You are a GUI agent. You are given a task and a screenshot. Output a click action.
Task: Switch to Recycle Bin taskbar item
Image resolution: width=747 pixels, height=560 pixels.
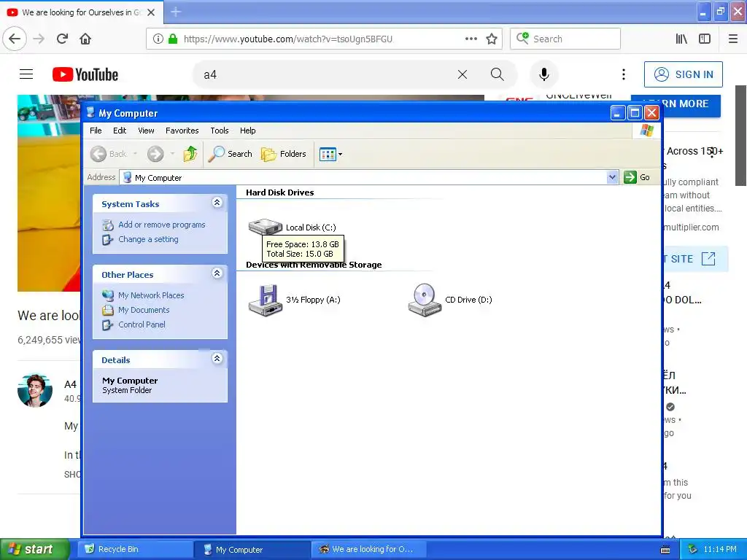[135, 549]
